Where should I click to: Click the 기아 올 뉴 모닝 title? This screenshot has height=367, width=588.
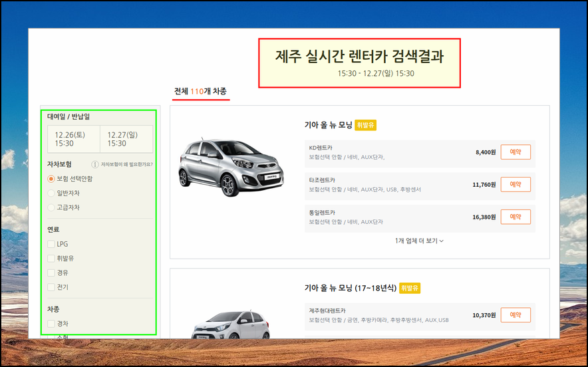click(328, 125)
